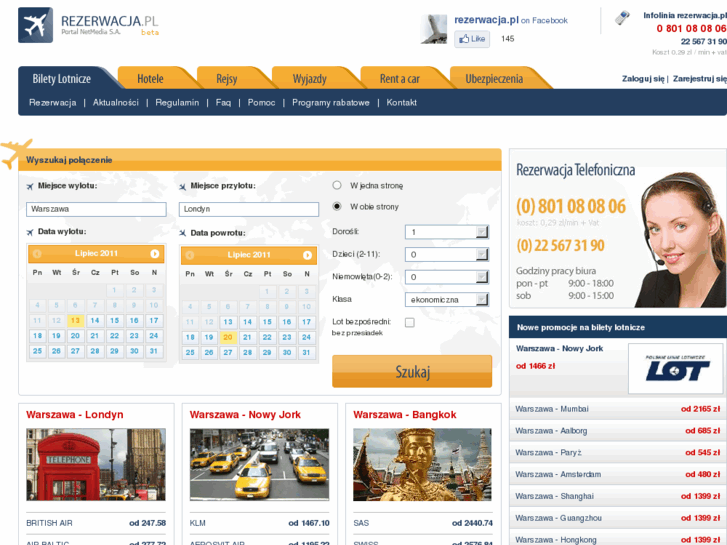Open the Faq menu item
This screenshot has height=545, width=727.
tap(223, 103)
